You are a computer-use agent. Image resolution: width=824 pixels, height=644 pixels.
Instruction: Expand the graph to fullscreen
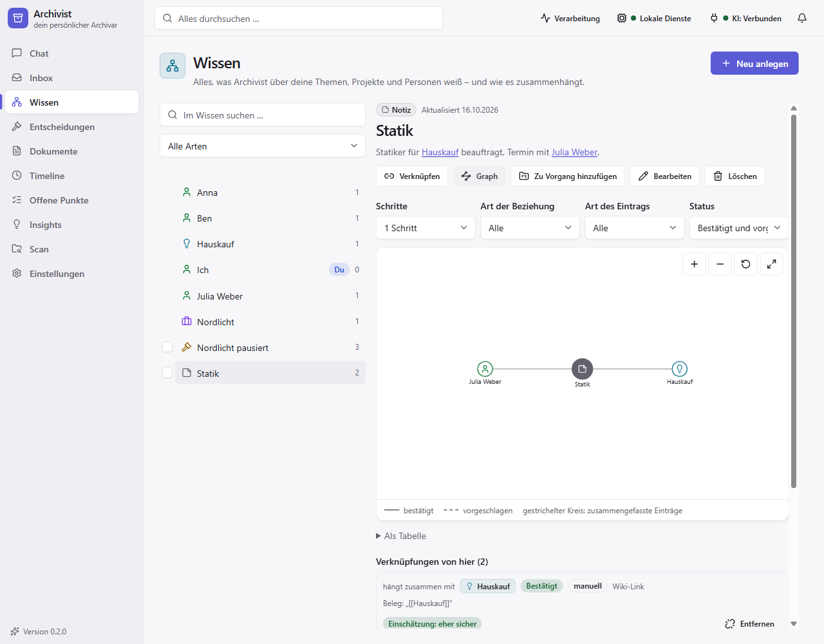pyautogui.click(x=771, y=264)
